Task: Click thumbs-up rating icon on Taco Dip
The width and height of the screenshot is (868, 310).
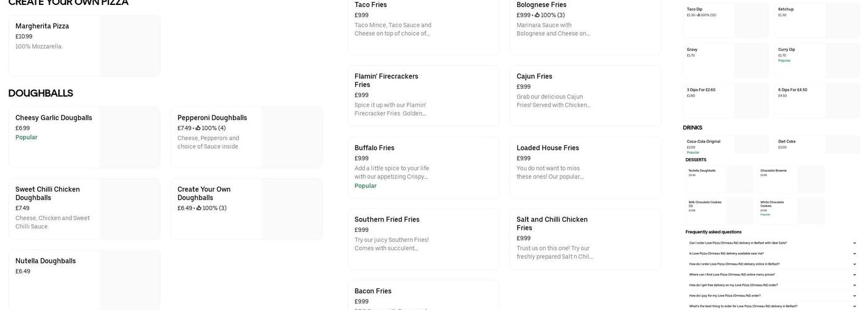Action: 699,15
